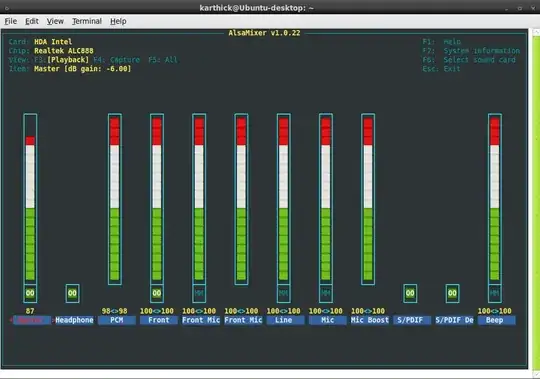Click the PCM volume level bar
Image resolution: width=540 pixels, height=379 pixels.
115,199
